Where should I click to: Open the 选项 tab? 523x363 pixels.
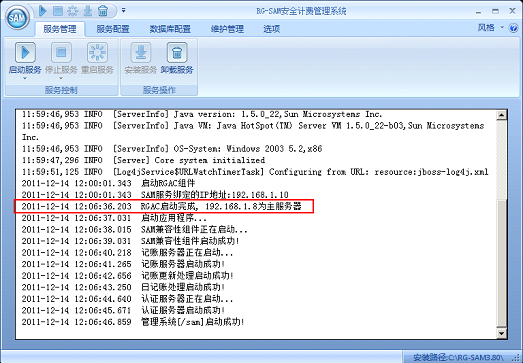tap(272, 29)
